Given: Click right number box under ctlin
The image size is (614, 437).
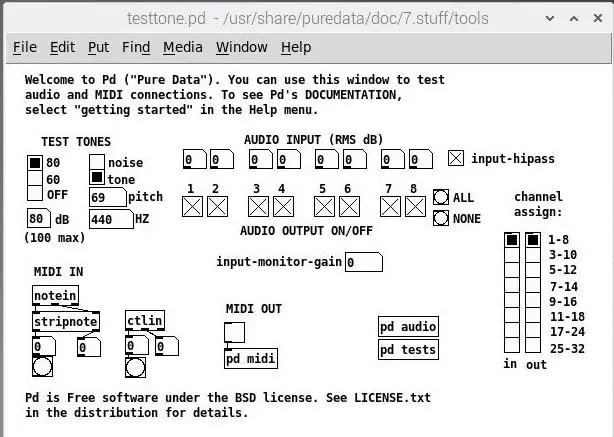Looking at the screenshot, I should coord(167,346).
